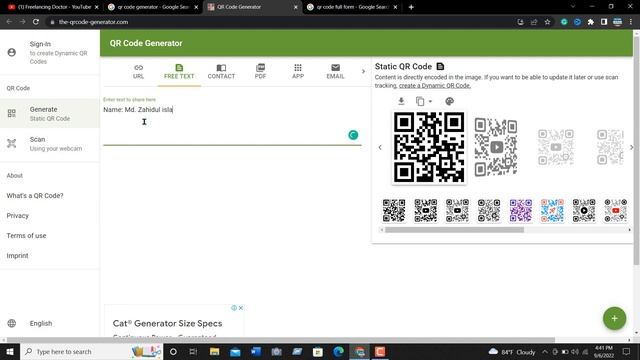Go back in browser history
Viewport: 640px width, 360px height.
[x=9, y=22]
